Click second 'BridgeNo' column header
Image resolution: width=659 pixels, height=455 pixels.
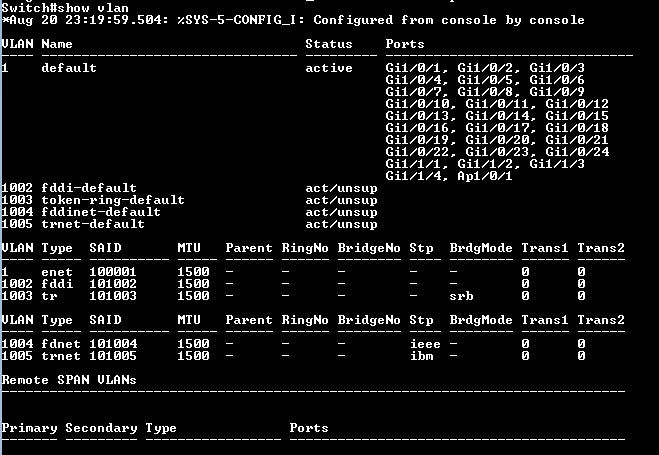pyautogui.click(x=369, y=320)
